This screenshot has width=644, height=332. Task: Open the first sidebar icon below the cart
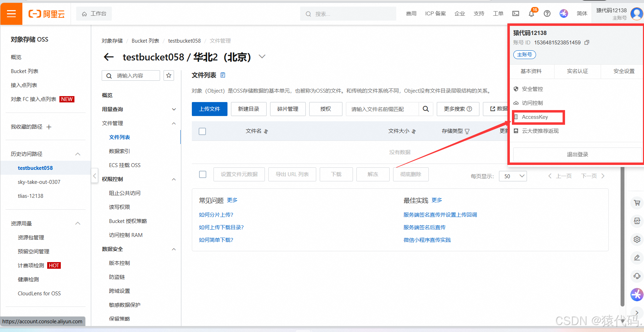coord(637,221)
